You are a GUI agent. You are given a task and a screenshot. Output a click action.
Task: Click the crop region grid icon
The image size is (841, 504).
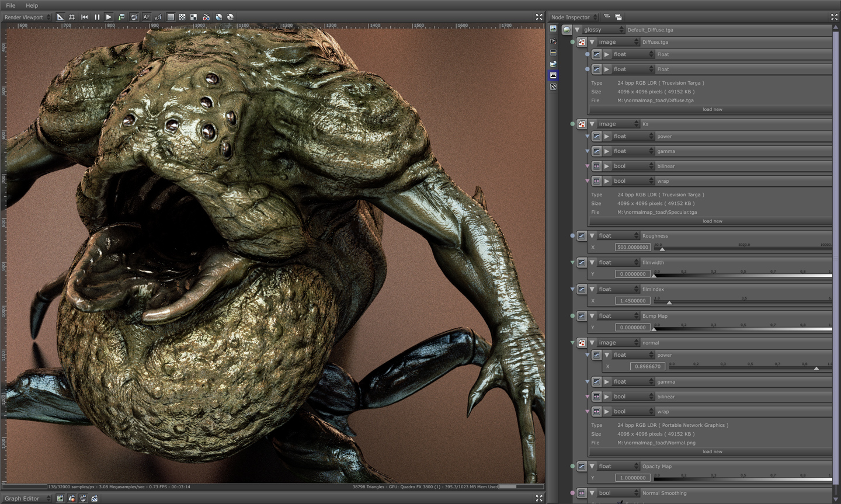(72, 18)
